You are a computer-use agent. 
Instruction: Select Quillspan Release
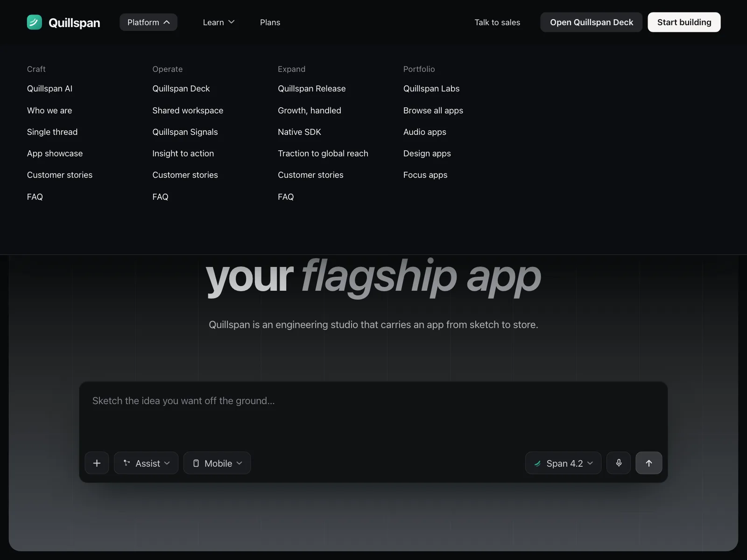(312, 89)
